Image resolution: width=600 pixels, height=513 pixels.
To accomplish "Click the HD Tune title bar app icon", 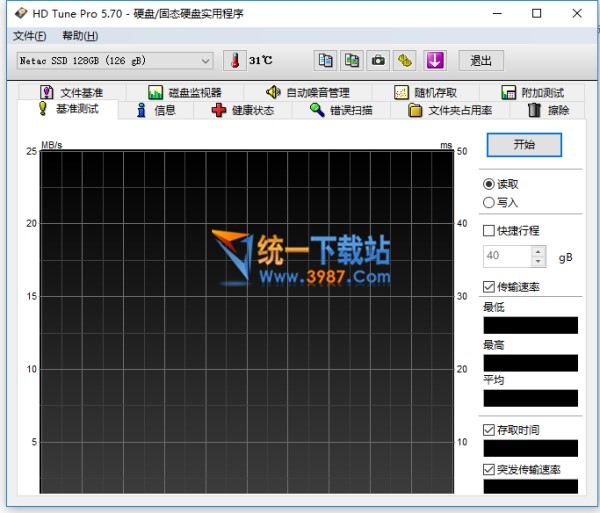I will click(21, 13).
